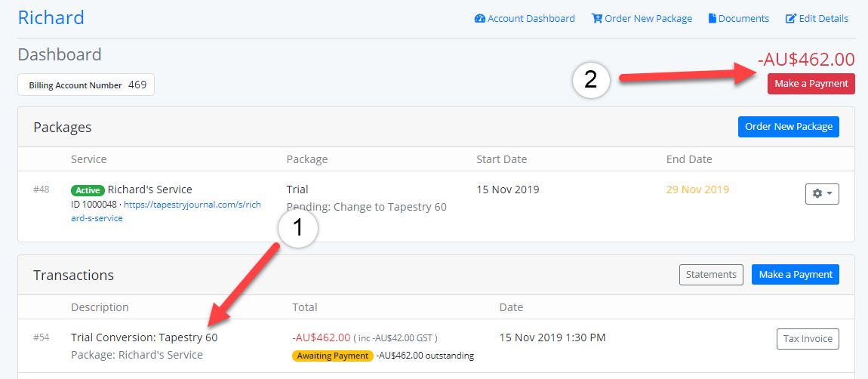Click the Account Dashboard gauge icon

tap(479, 19)
